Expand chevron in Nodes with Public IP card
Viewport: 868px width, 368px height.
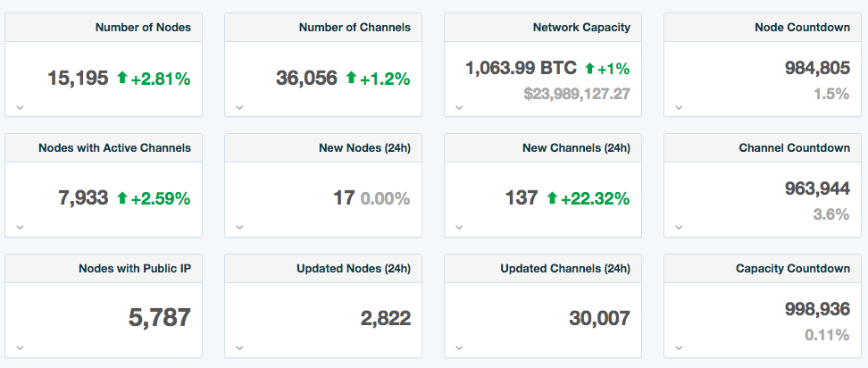tap(20, 347)
